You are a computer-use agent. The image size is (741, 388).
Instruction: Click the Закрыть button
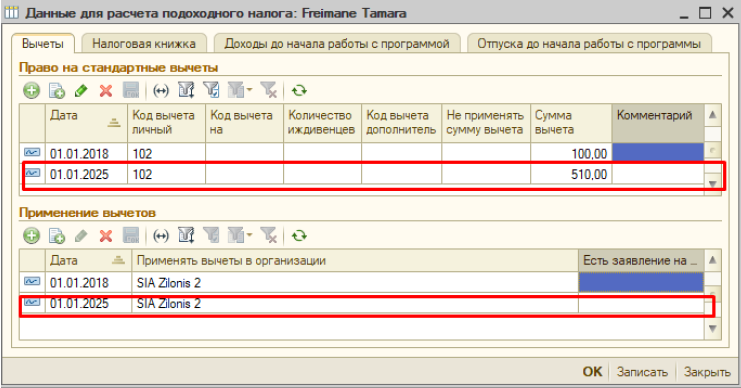[x=707, y=372]
